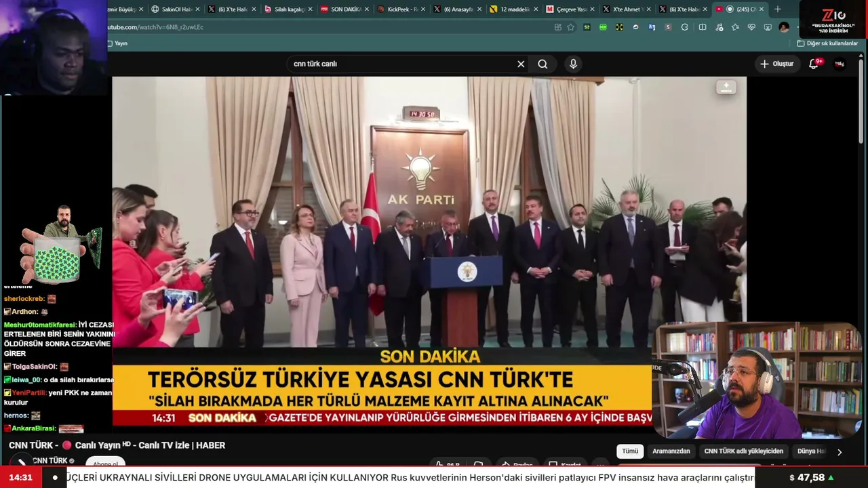Click the translate extension icon
The height and width of the screenshot is (488, 868).
tap(652, 27)
